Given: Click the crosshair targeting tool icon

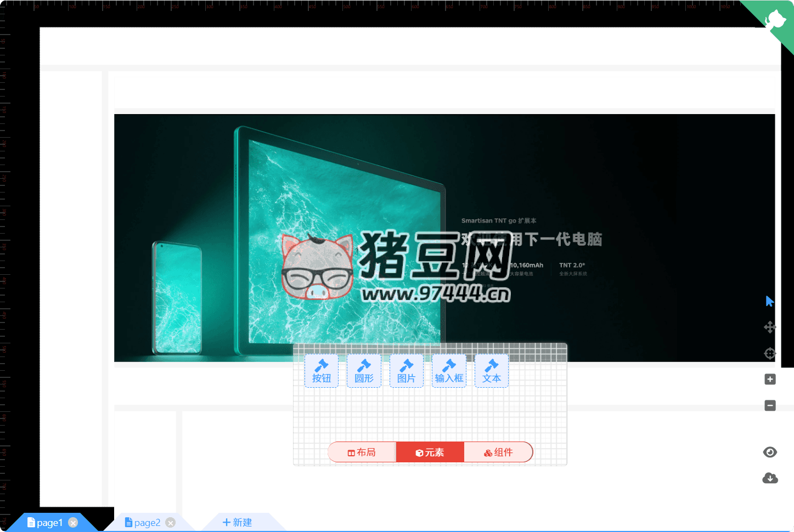Looking at the screenshot, I should tap(770, 353).
